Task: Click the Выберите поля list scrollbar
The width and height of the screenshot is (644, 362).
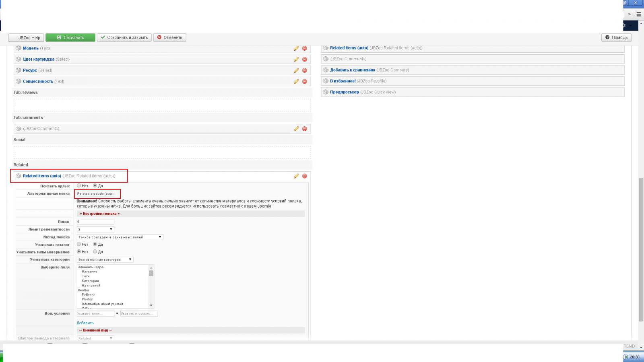Action: 151,286
